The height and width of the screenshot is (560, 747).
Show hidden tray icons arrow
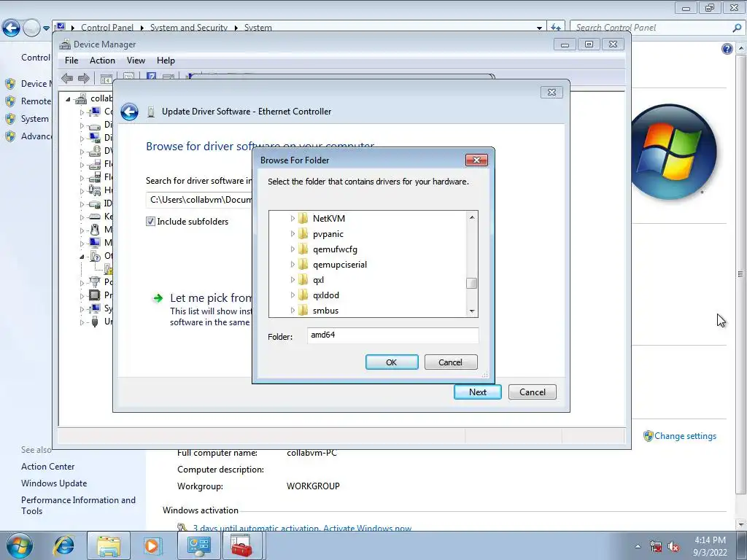pyautogui.click(x=638, y=547)
